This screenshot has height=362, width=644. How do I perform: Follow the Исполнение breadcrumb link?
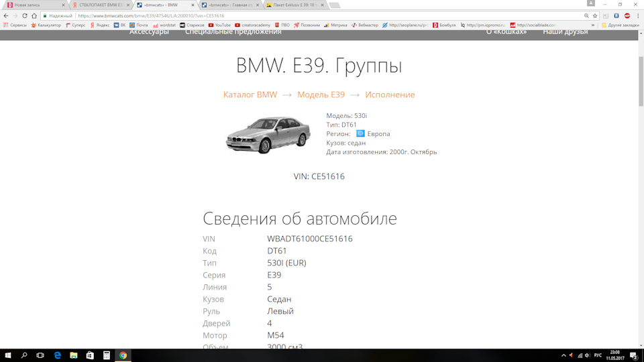pos(390,95)
